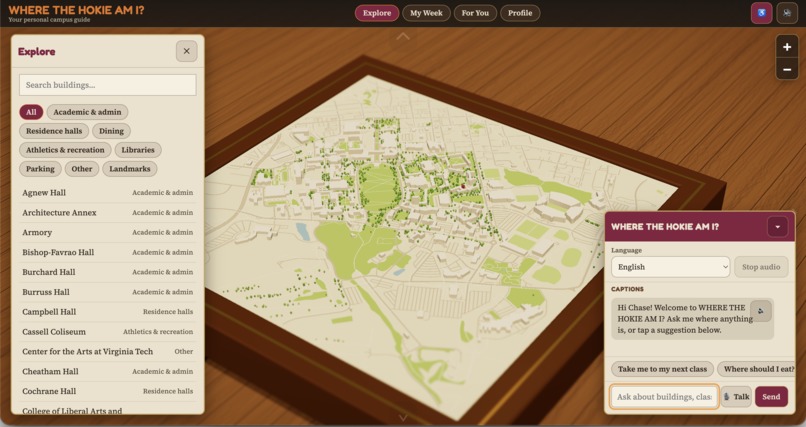The width and height of the screenshot is (806, 427).
Task: Select Burruss Hall in the list
Action: click(107, 292)
